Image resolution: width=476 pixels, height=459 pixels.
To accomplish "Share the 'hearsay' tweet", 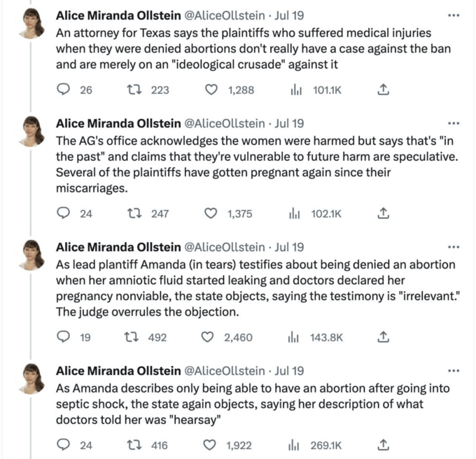I will [x=383, y=445].
